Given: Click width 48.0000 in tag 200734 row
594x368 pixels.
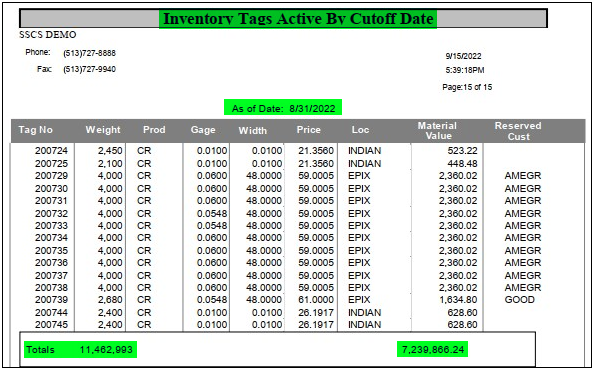Looking at the screenshot, I should (264, 238).
